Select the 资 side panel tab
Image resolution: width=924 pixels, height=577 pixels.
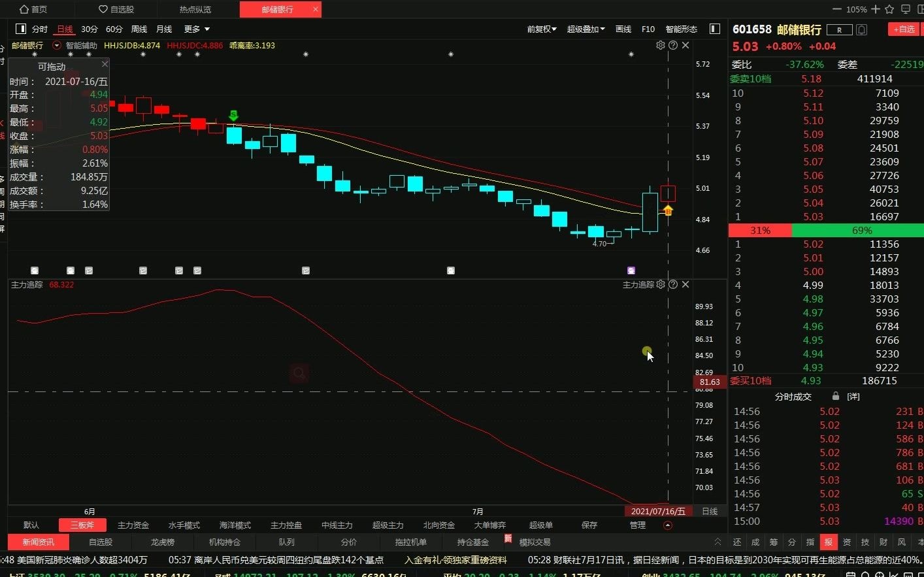point(847,542)
